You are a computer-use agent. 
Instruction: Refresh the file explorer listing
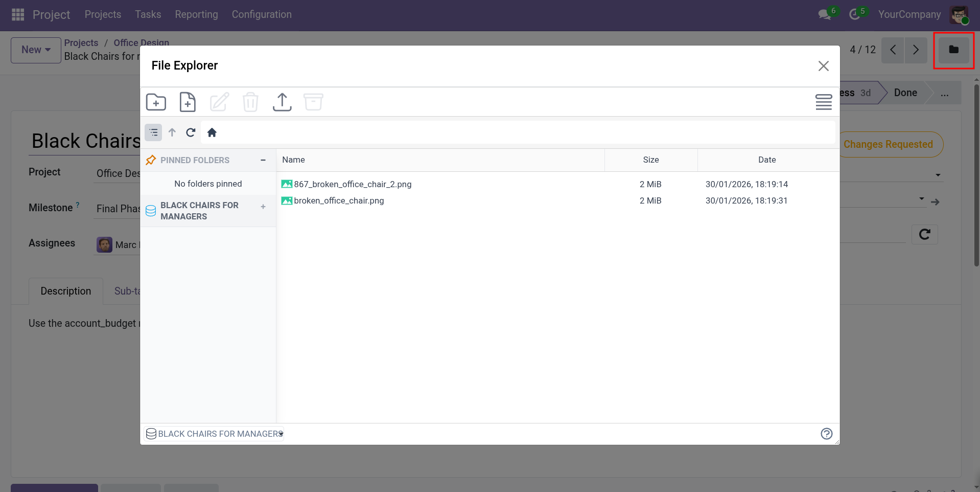(x=191, y=133)
